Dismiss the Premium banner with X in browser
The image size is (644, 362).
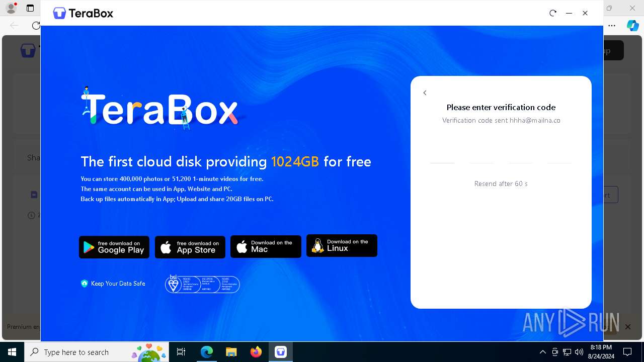click(627, 327)
